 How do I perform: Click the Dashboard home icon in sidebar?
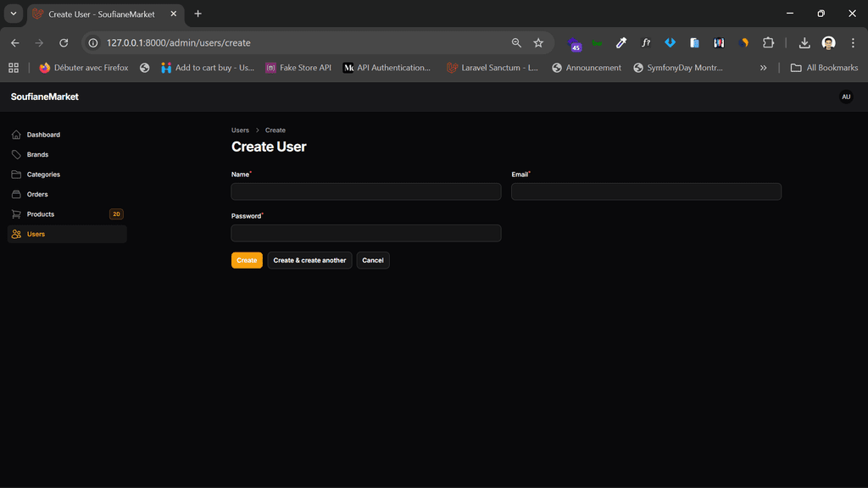tap(16, 135)
